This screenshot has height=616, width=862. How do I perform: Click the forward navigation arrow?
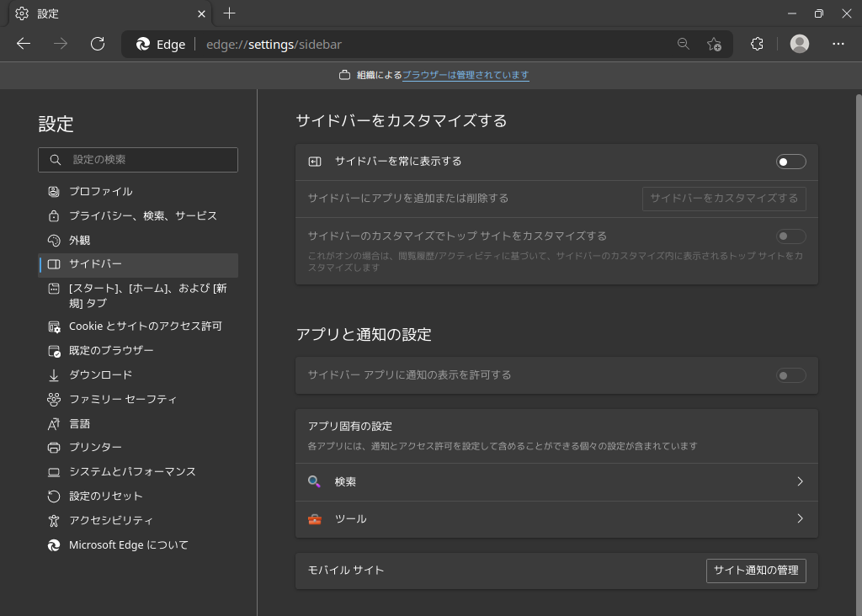61,44
